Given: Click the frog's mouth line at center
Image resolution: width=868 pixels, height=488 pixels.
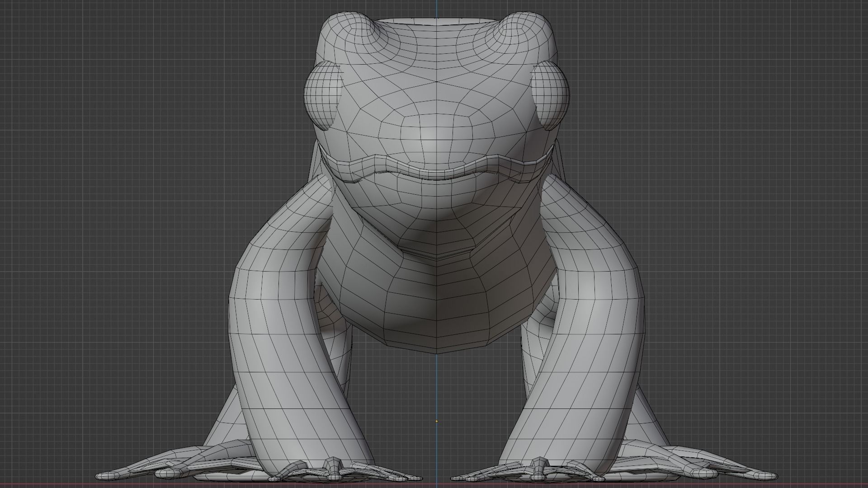Looking at the screenshot, I should 436,175.
